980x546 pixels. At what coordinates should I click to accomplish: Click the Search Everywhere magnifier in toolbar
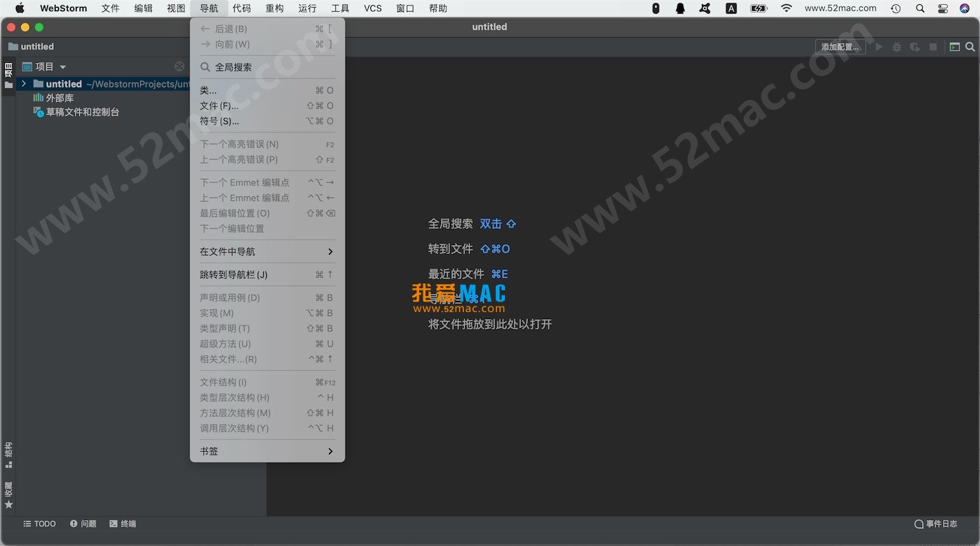(x=970, y=47)
